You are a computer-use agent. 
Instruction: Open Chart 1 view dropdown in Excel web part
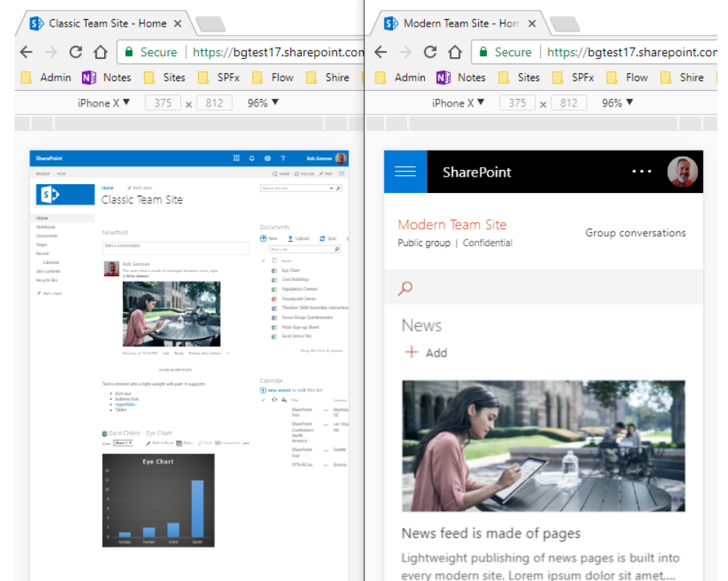pos(123,443)
